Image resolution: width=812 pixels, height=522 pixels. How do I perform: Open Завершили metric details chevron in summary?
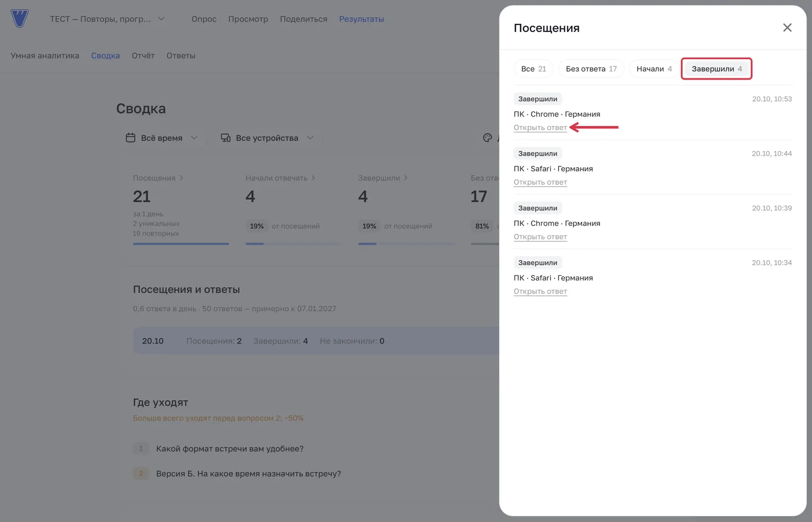(406, 178)
